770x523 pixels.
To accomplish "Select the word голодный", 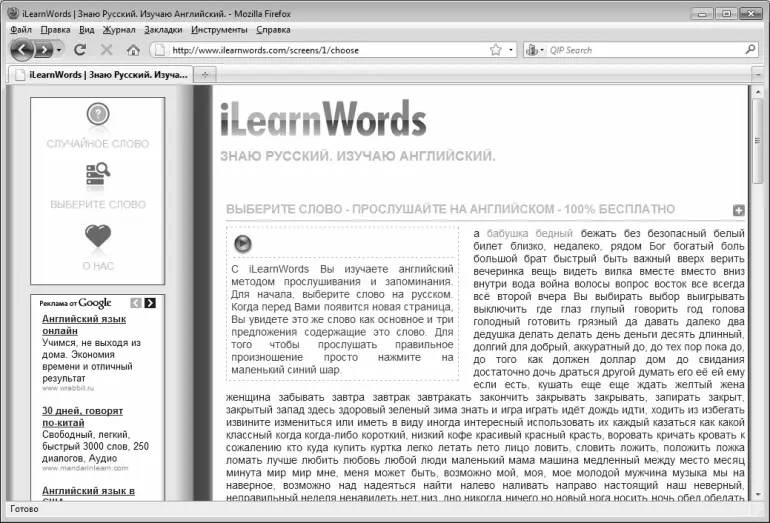I will [496, 322].
